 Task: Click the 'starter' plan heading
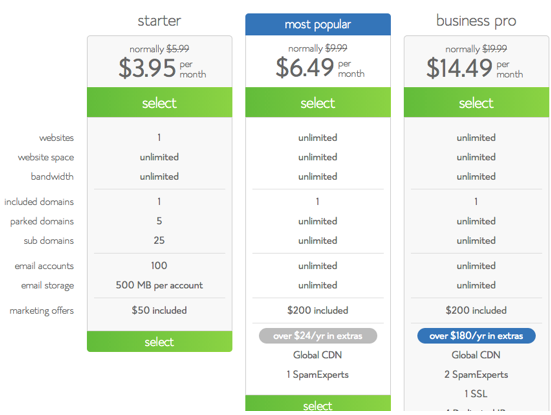(159, 21)
